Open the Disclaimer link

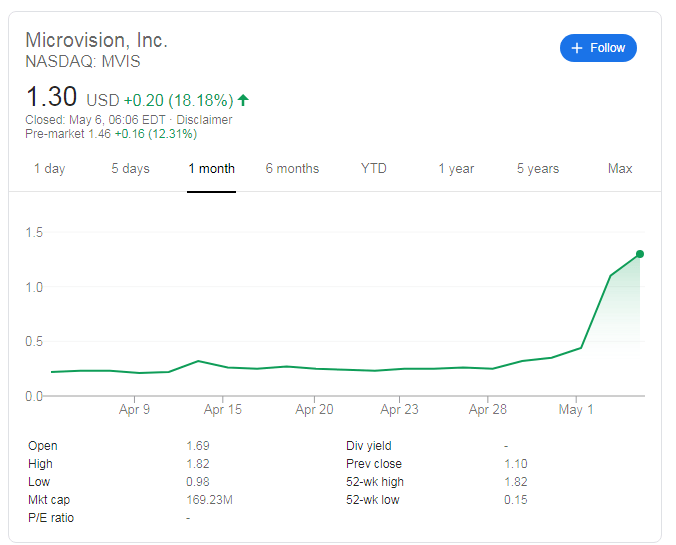coord(204,119)
